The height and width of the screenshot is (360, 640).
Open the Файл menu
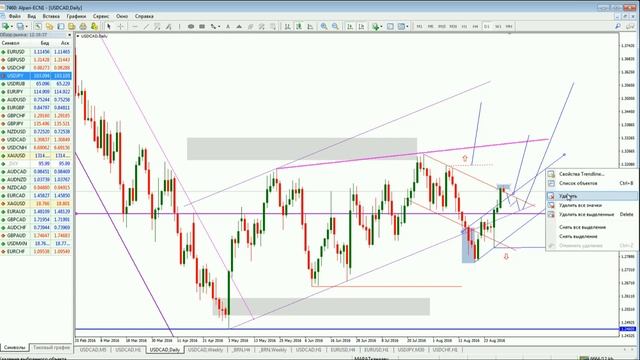click(15, 16)
